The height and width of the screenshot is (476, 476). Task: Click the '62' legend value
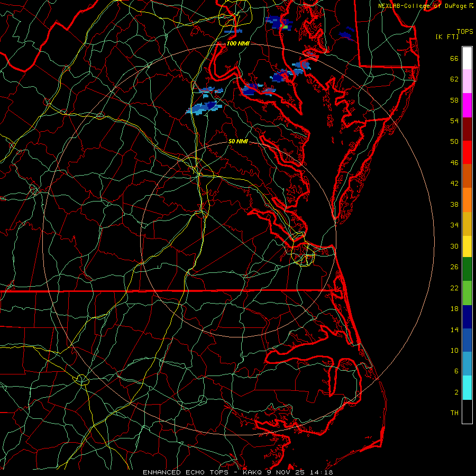(454, 79)
